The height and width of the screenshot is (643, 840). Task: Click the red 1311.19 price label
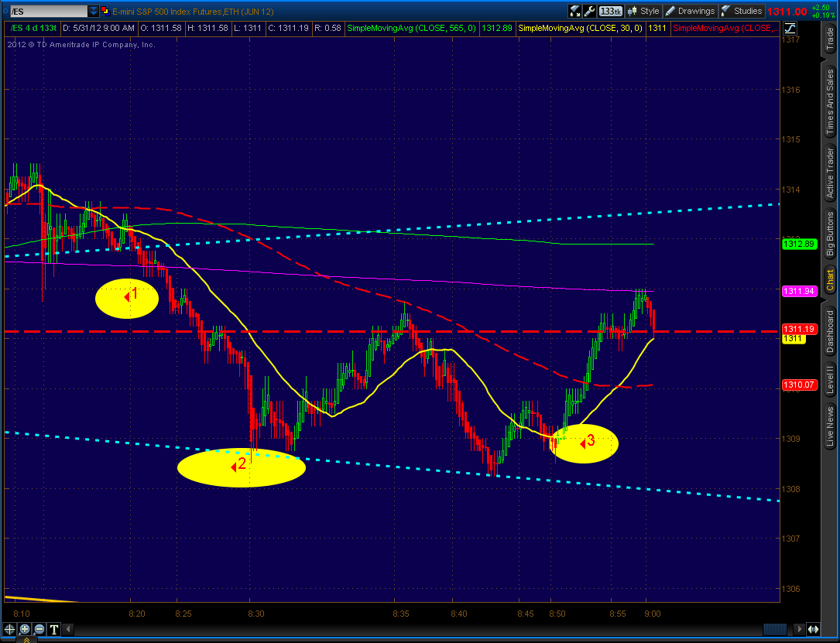799,329
